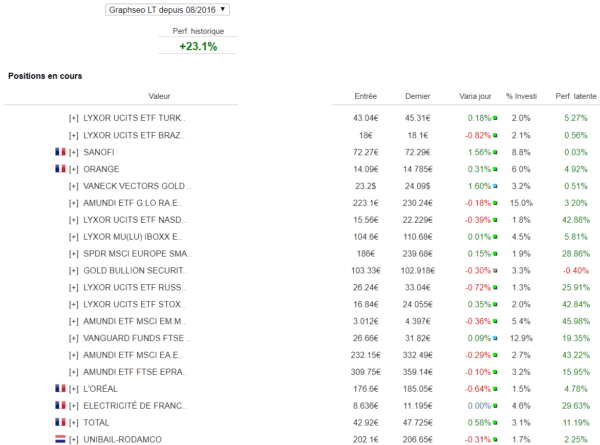Open the AMUNDI ETF MSCI EM.M position link

click(134, 321)
